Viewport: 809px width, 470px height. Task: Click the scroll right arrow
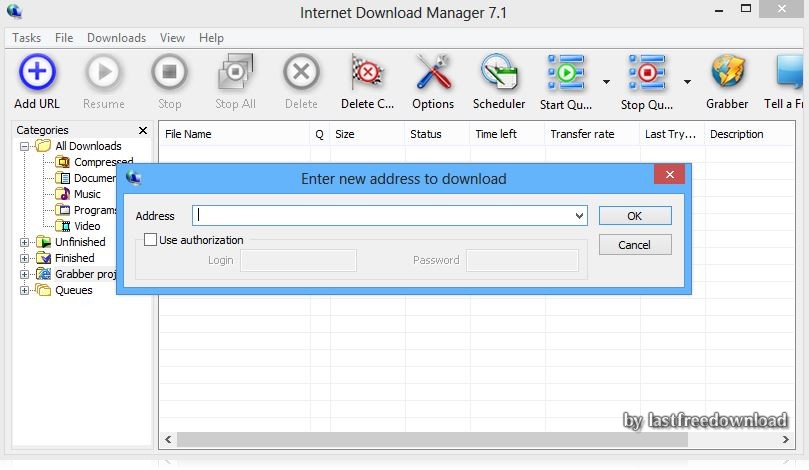[x=785, y=440]
